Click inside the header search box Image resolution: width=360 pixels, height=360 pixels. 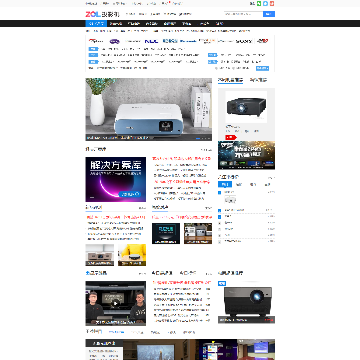pyautogui.click(x=243, y=14)
